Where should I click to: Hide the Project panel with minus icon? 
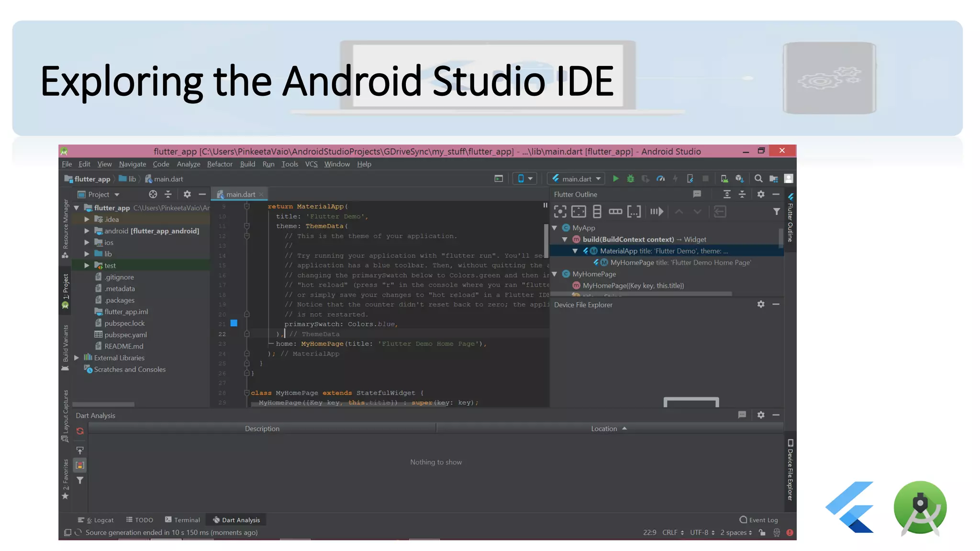tap(202, 194)
